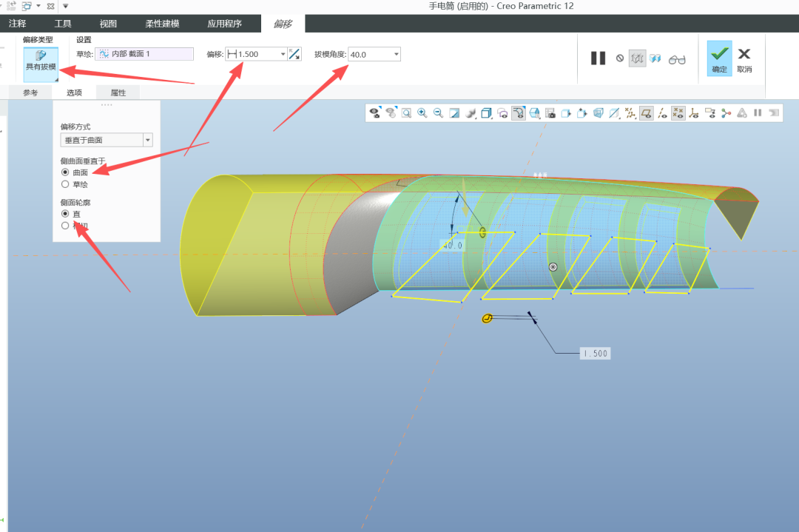
Task: Click the close window icon in quick access bar
Action: [x=50, y=6]
